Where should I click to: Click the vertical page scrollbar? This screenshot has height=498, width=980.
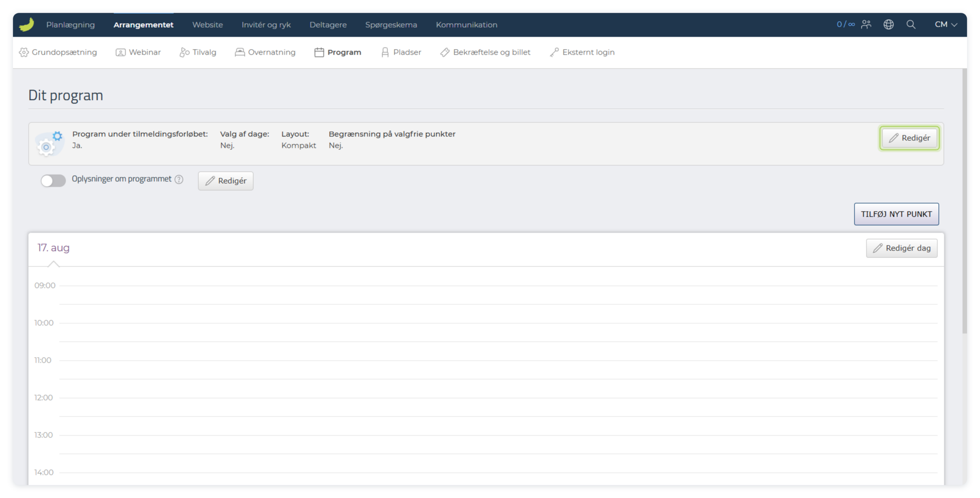coord(964,201)
